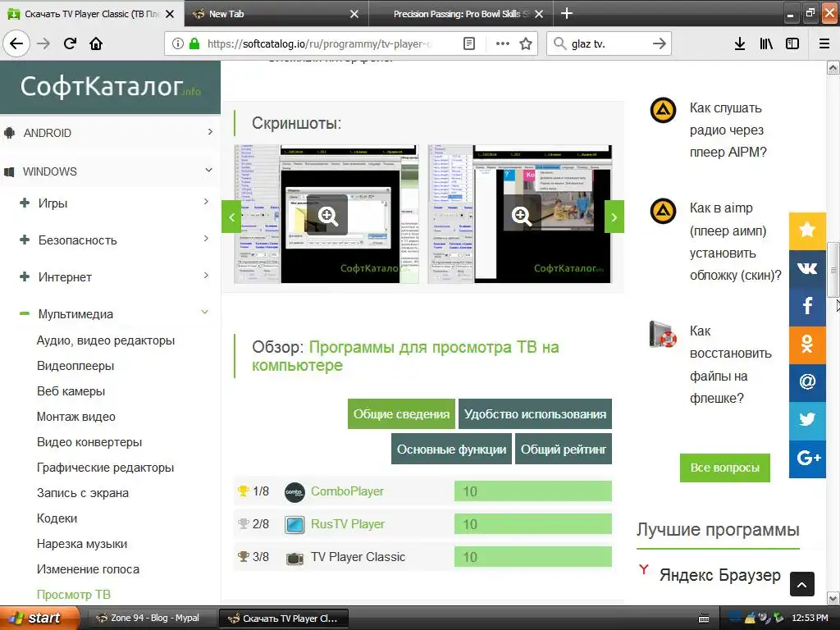Click the yellow star favorites social button
This screenshot has height=630, width=840.
coord(807,231)
